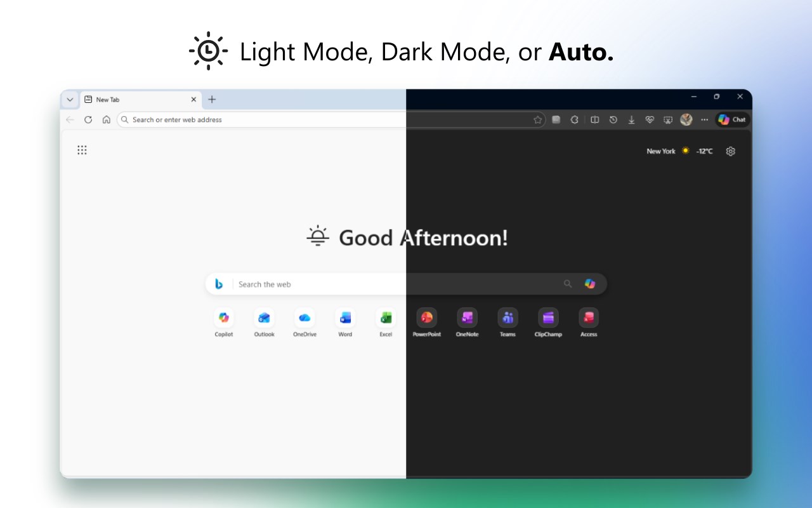Screen dimensions: 812x508
Task: Click in the Search the web box
Action: 406,284
